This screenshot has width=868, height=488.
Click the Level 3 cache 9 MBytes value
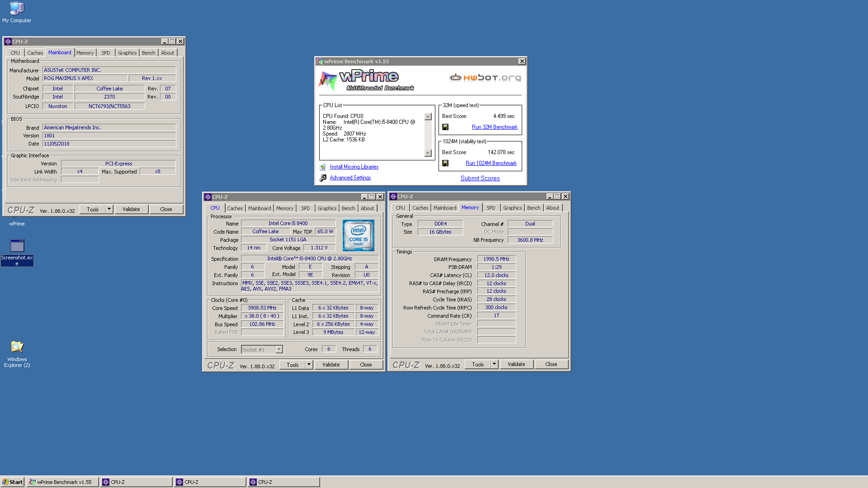tap(333, 332)
